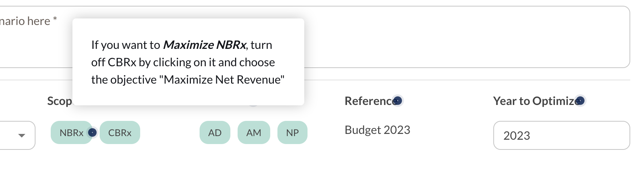Click the Reference heading text

(x=369, y=101)
